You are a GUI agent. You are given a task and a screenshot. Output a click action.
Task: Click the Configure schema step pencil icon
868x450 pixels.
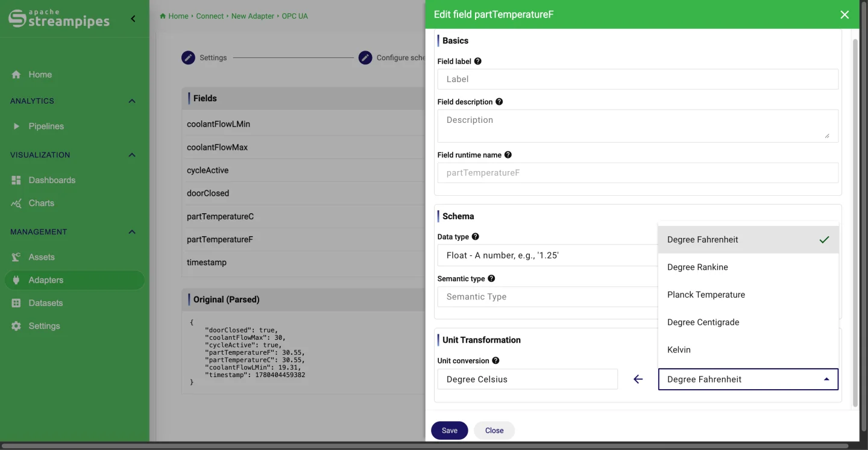tap(365, 58)
